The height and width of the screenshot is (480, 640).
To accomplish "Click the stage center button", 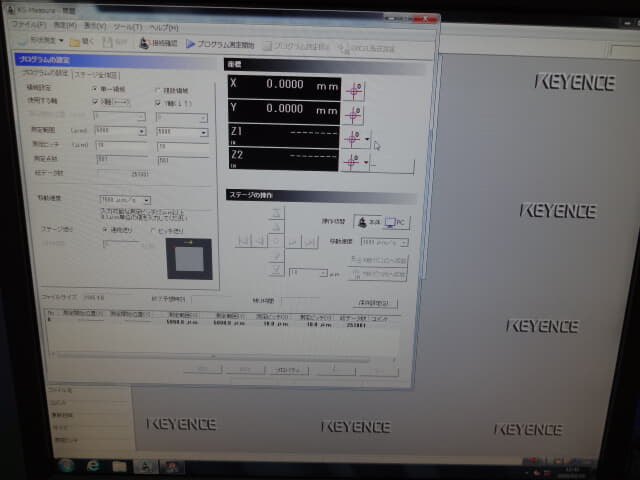I will (x=276, y=242).
